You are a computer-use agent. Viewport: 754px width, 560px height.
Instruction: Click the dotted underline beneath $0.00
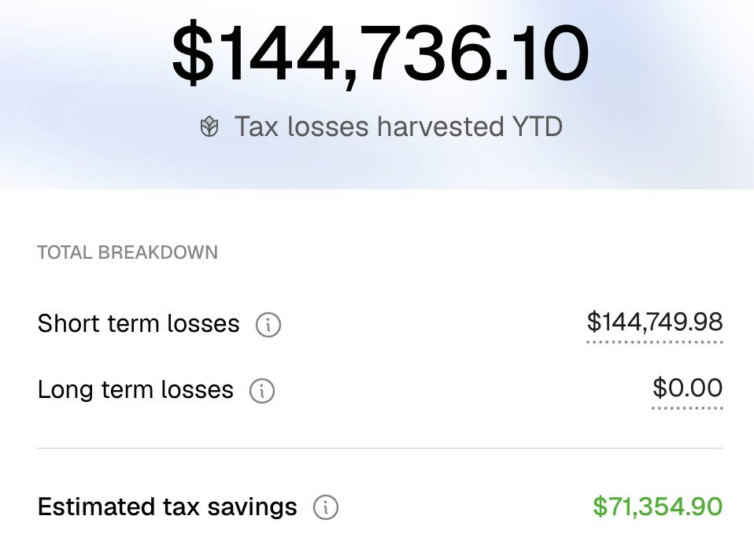click(x=687, y=408)
